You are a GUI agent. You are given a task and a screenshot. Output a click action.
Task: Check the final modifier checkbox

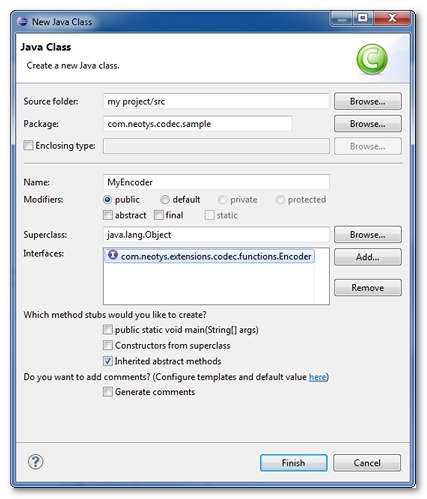coord(159,215)
